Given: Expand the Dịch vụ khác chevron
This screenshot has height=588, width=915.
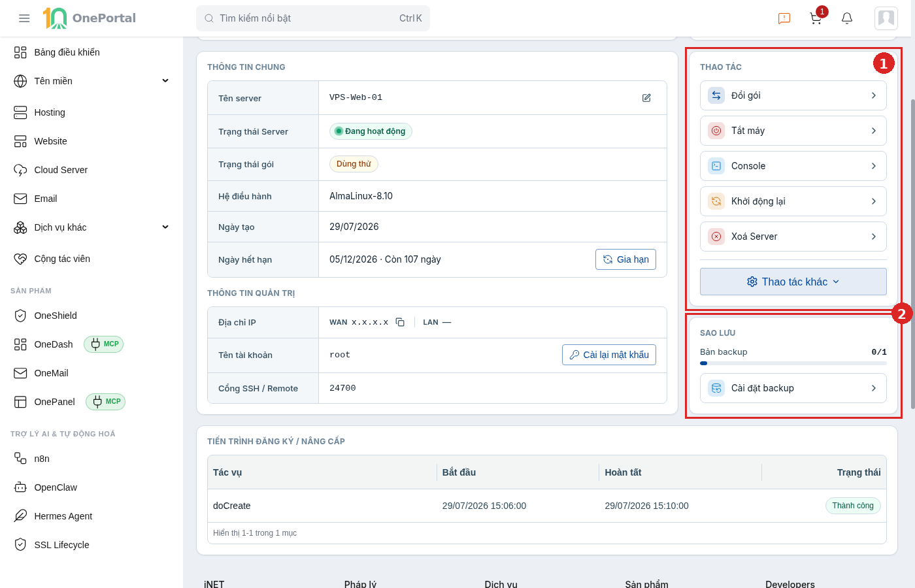Looking at the screenshot, I should (x=165, y=227).
